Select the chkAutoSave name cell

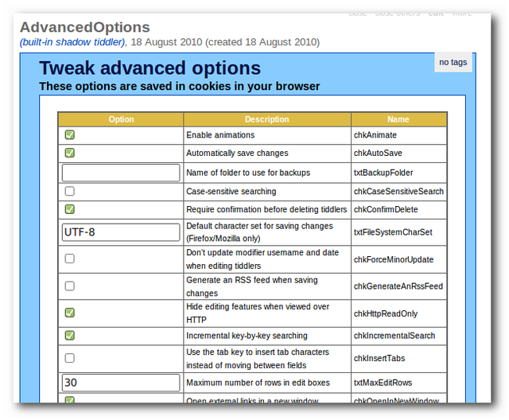coord(399,154)
